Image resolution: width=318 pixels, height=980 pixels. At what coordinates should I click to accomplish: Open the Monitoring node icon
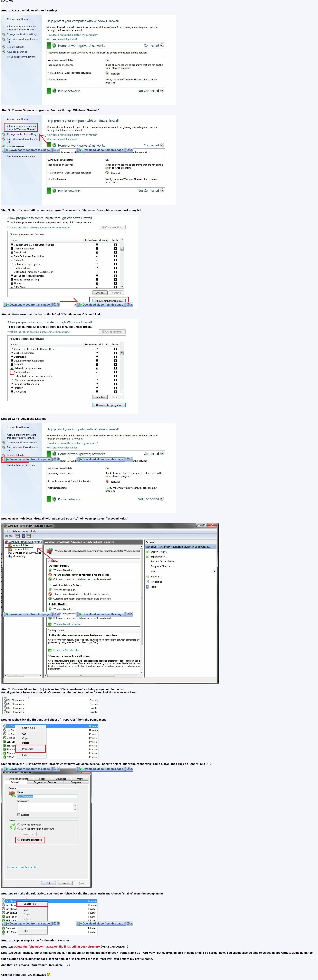[10, 556]
